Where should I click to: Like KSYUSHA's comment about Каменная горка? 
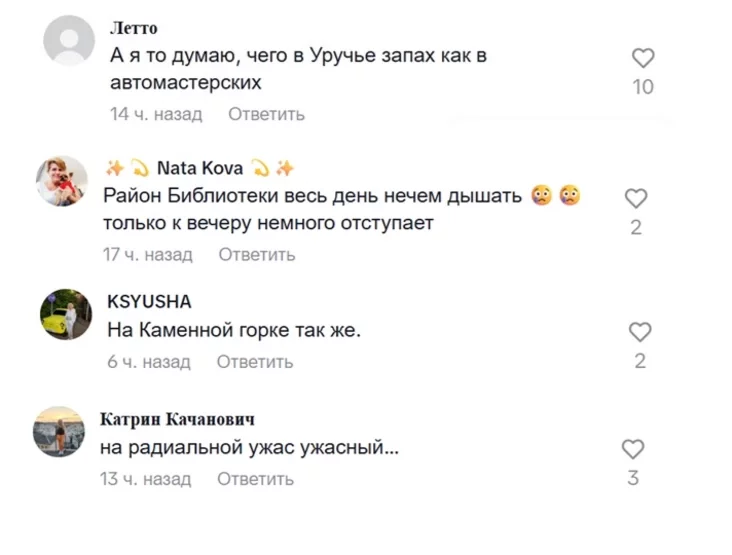[x=640, y=332]
